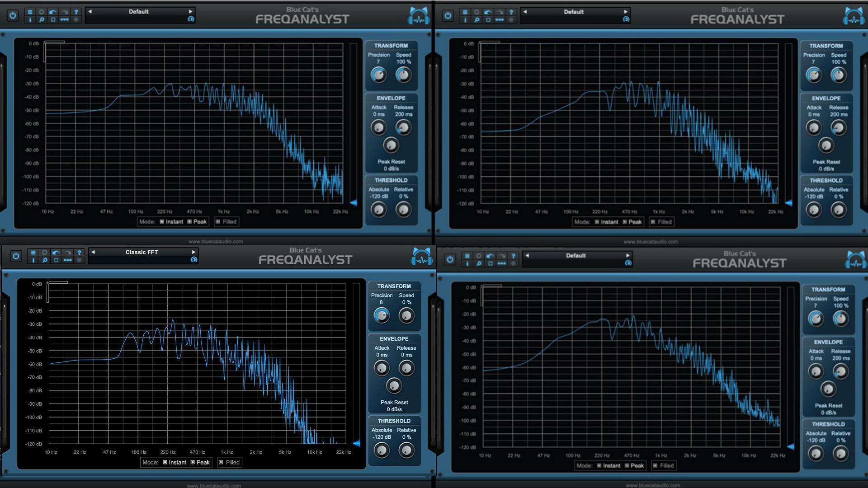
Task: Enable Filled mode checkbox in Classic FFT instance
Action: [221, 462]
